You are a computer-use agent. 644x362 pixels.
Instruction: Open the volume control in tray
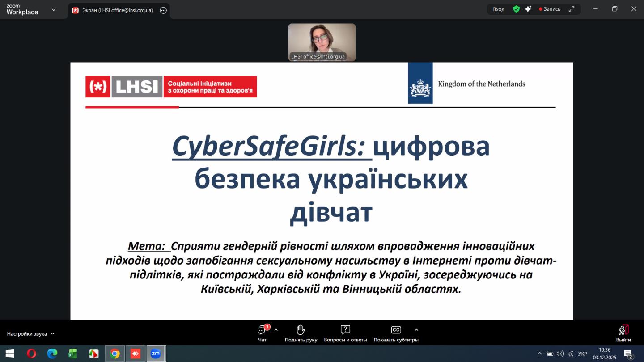pos(560,354)
